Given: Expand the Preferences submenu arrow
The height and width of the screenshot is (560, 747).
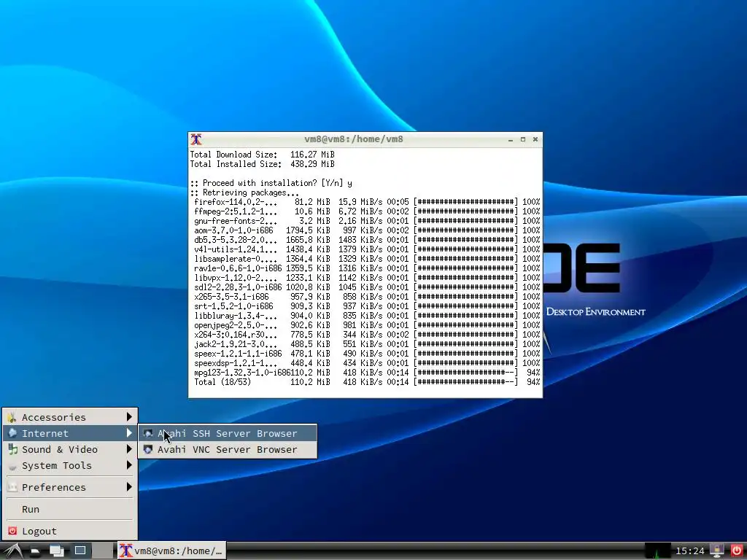Looking at the screenshot, I should pyautogui.click(x=129, y=487).
